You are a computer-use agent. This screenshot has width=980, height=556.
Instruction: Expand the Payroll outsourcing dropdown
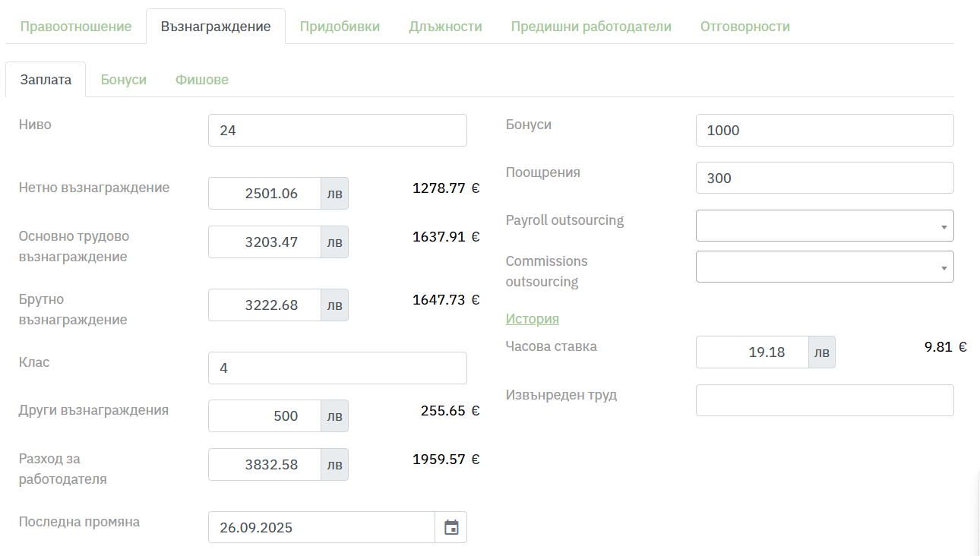[824, 226]
